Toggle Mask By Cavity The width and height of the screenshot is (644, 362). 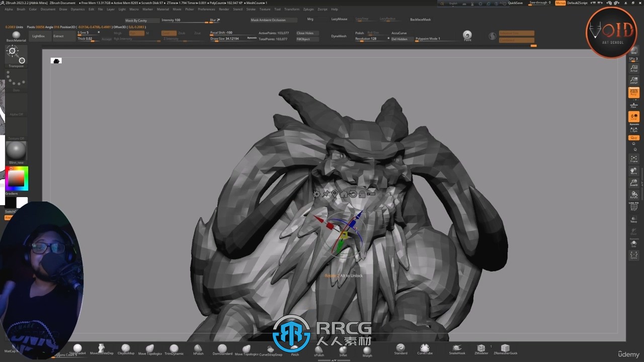pyautogui.click(x=142, y=21)
